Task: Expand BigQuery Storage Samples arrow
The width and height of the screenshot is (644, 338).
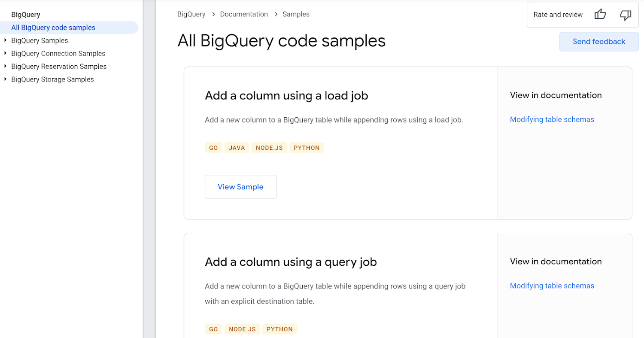Action: tap(5, 79)
